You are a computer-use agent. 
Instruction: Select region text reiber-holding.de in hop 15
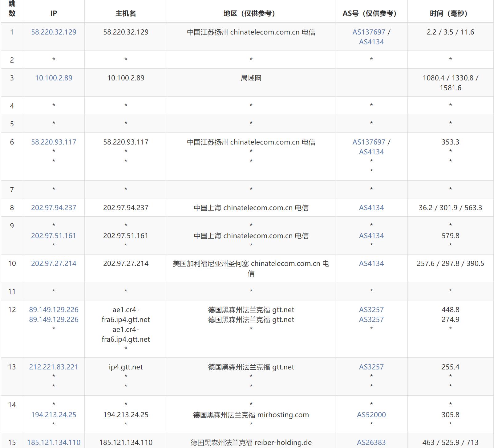click(283, 442)
